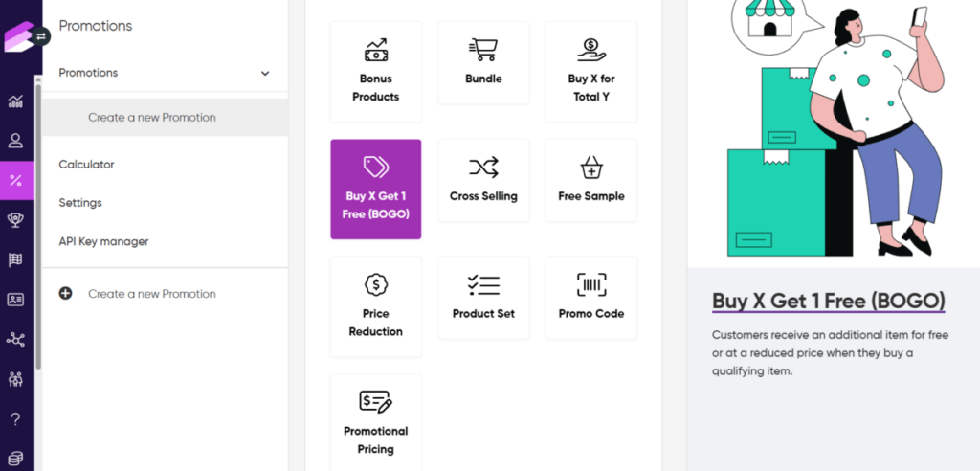Open the Product Set promotion type
The width and height of the screenshot is (980, 471).
tap(483, 298)
